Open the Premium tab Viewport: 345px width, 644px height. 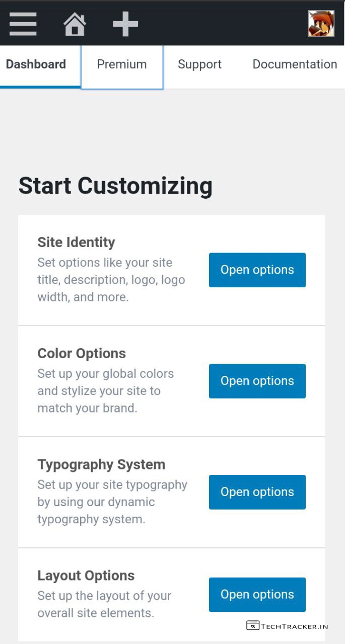(122, 64)
